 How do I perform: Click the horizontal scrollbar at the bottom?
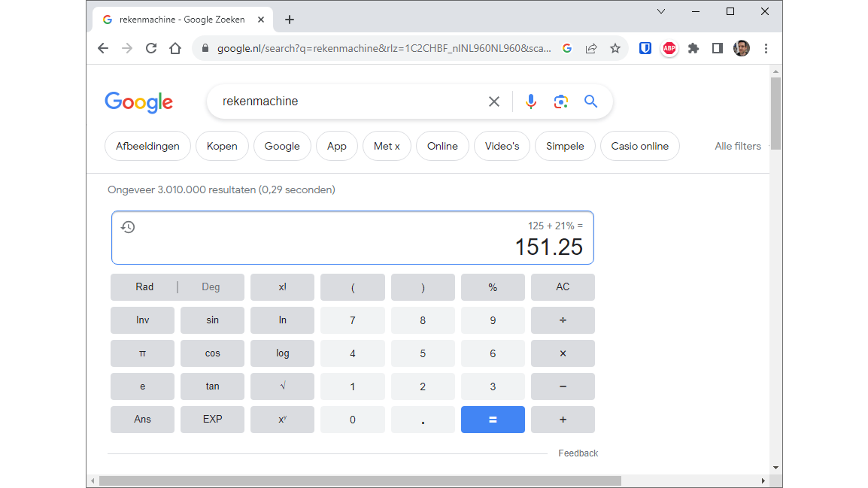[x=360, y=480]
